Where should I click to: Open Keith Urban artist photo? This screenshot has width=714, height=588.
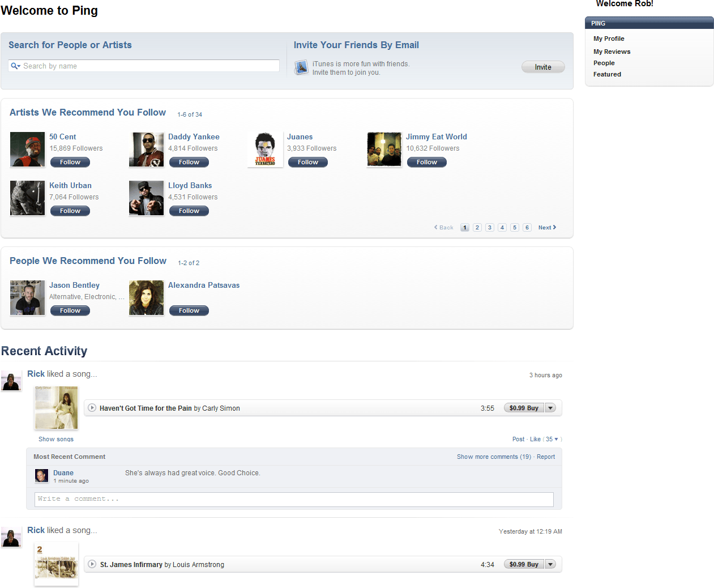(27, 198)
